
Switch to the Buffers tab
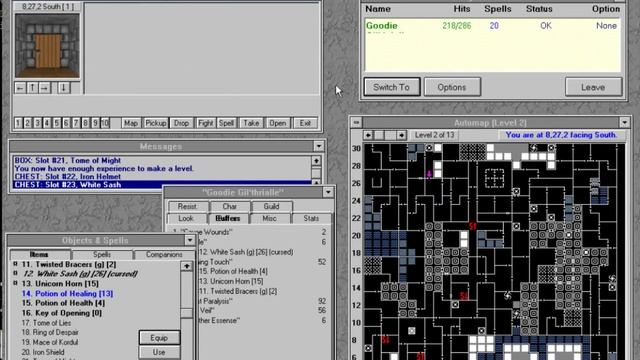pyautogui.click(x=228, y=218)
